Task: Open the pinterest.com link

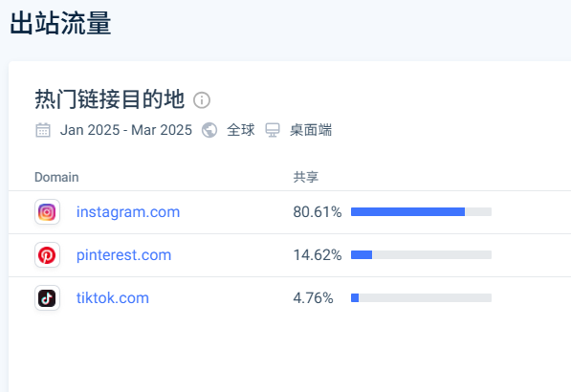Action: (x=123, y=254)
